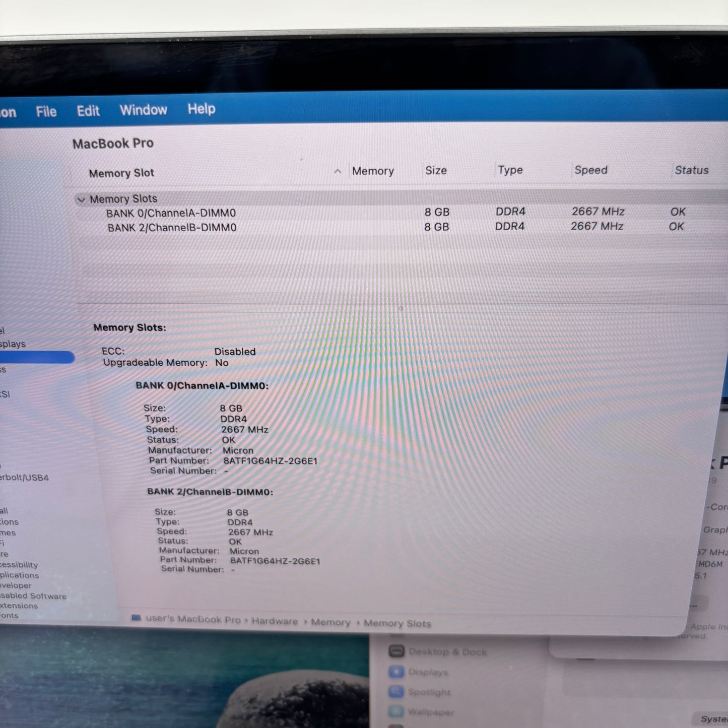Click the DDR4 type cell for BANK 2
This screenshot has width=728, height=728.
tap(509, 226)
